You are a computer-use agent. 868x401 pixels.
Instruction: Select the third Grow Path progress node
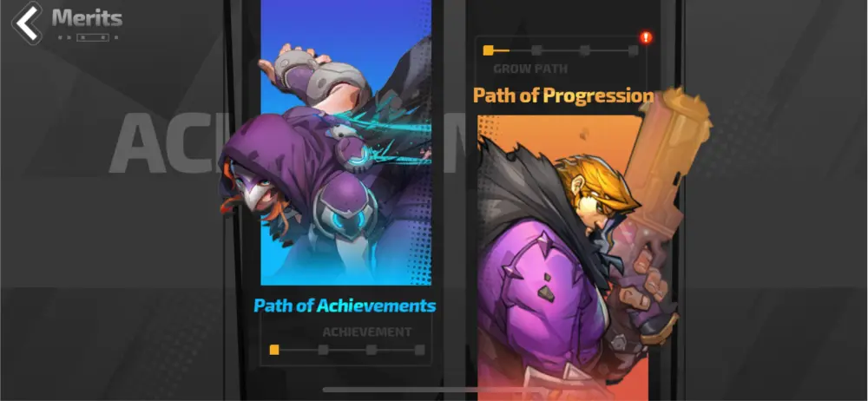(x=584, y=50)
